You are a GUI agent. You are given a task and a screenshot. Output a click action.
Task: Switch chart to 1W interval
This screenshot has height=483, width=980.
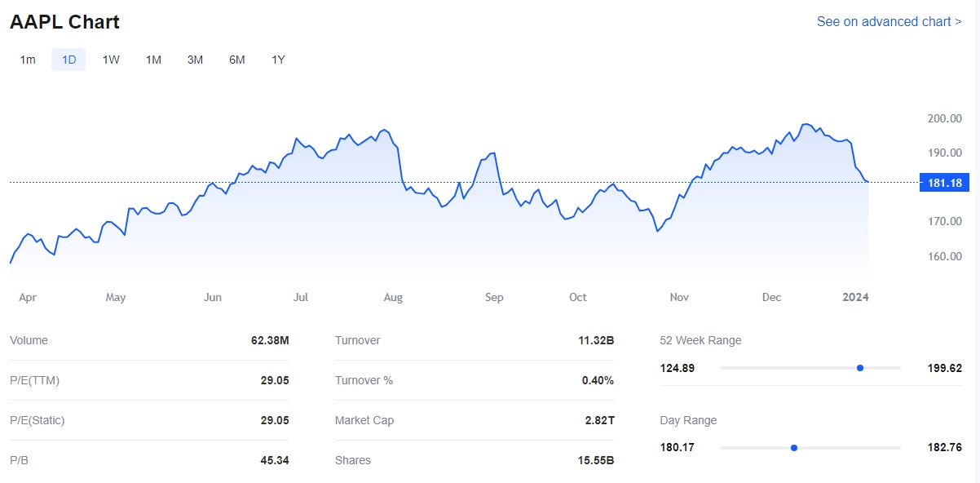click(111, 60)
